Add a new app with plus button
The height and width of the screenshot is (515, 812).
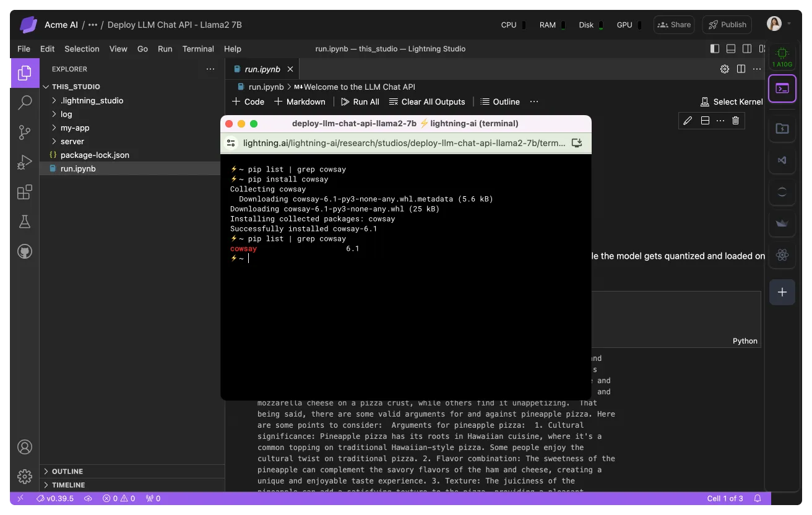click(782, 292)
